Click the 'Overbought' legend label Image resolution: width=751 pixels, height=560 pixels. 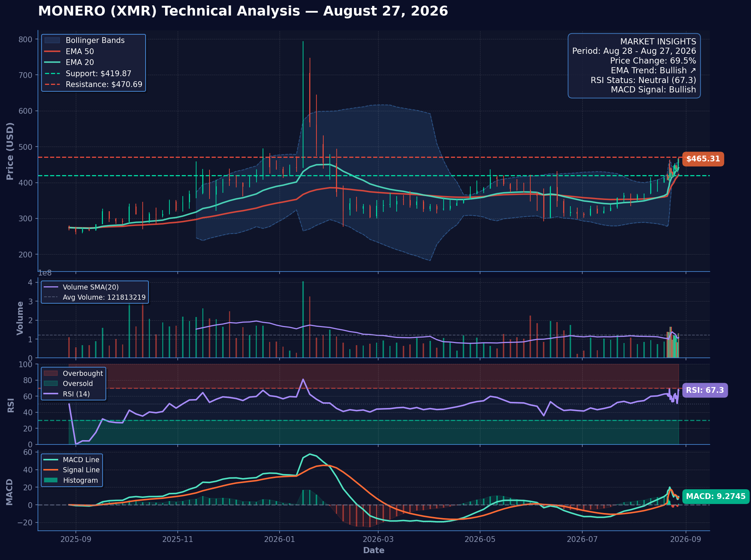pyautogui.click(x=83, y=373)
